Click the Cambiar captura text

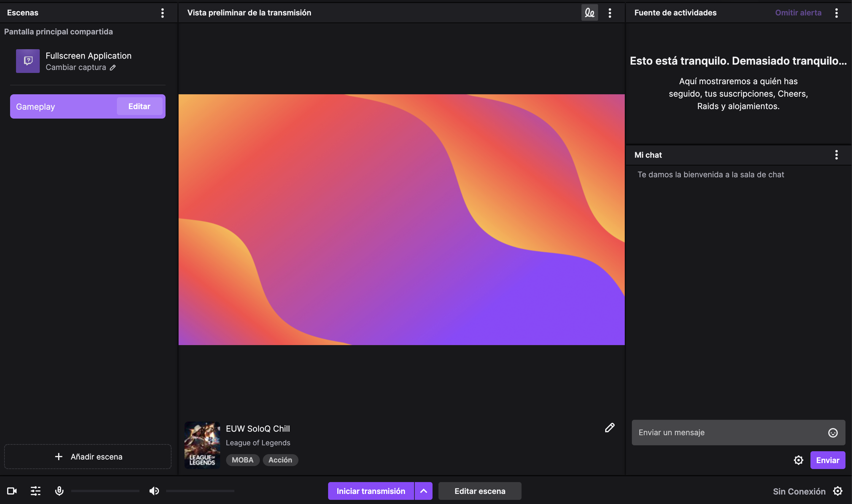[x=76, y=68]
